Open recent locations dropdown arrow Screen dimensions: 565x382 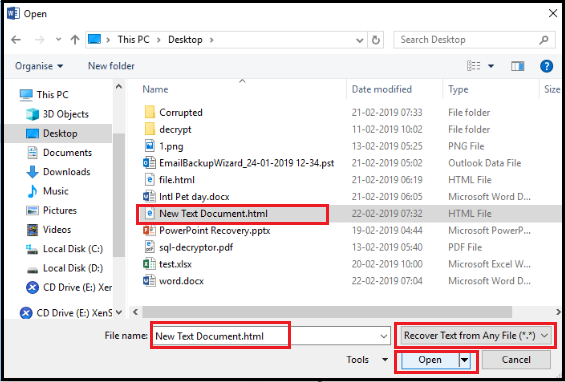click(x=58, y=40)
